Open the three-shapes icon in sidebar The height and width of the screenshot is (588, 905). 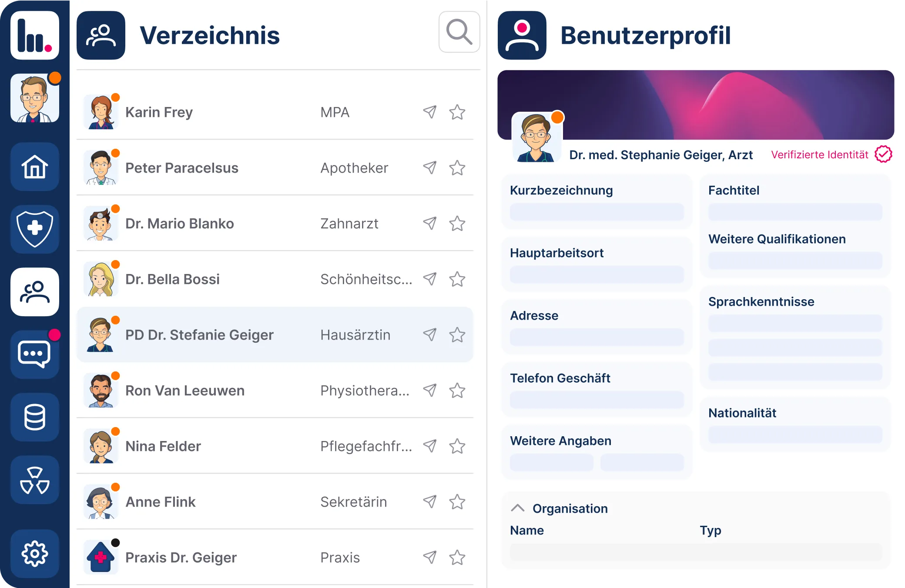click(x=35, y=480)
